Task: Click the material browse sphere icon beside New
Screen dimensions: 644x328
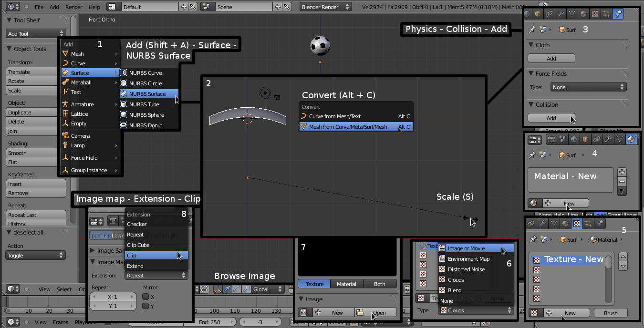Action: tap(534, 203)
